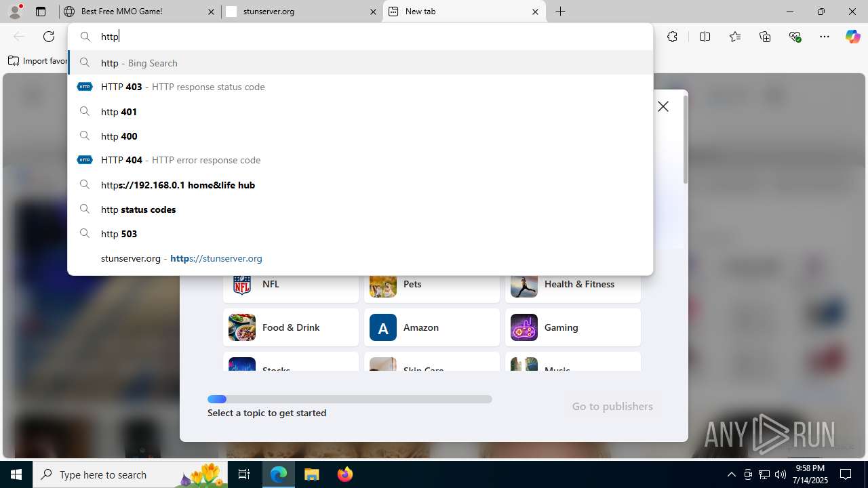Open Firefox from the taskbar
The width and height of the screenshot is (868, 488).
click(344, 474)
